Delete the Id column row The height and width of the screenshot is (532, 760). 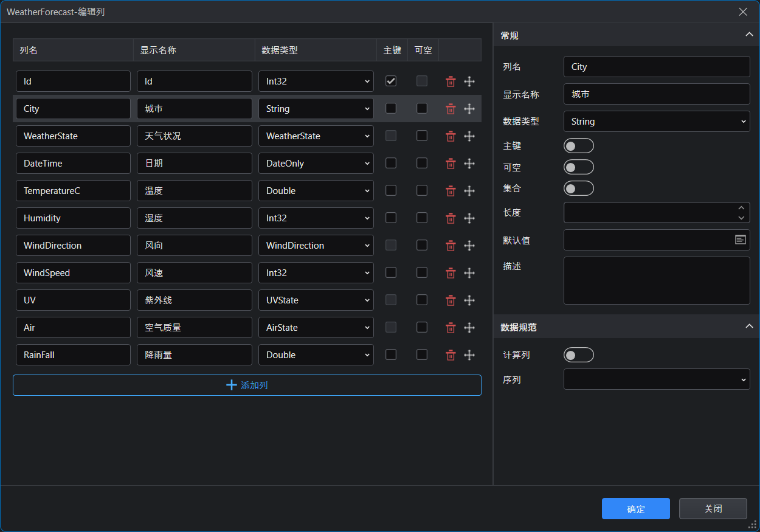pos(451,81)
